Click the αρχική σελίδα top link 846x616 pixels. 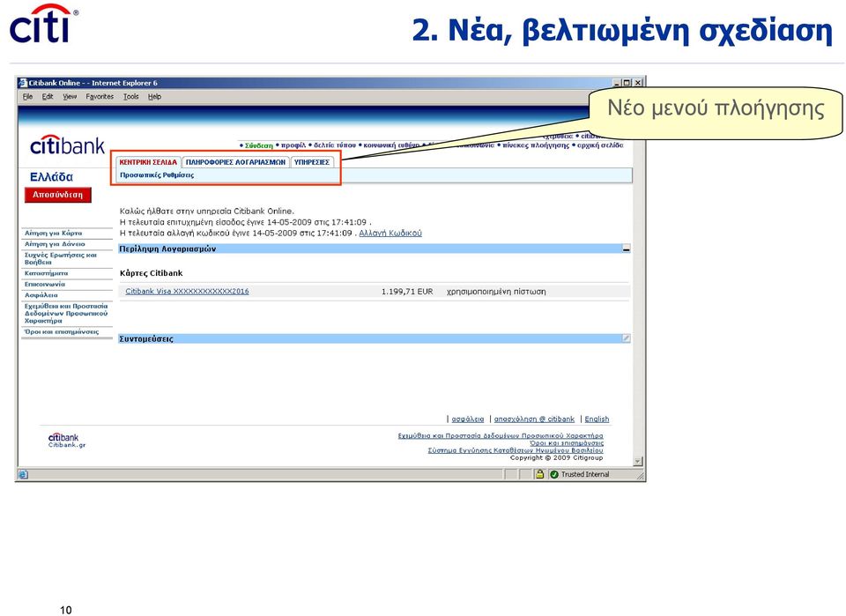pyautogui.click(x=600, y=145)
